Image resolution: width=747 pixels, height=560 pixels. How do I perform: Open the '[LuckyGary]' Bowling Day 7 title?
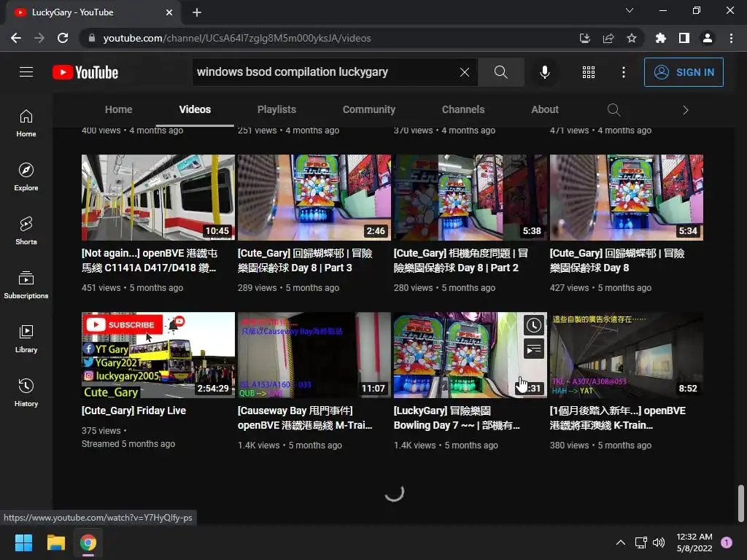[x=457, y=418]
